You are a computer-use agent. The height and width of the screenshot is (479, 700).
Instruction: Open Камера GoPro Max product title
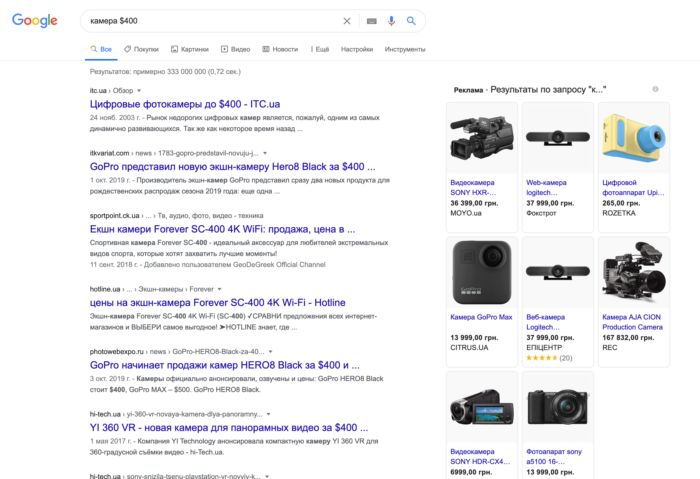[x=481, y=317]
